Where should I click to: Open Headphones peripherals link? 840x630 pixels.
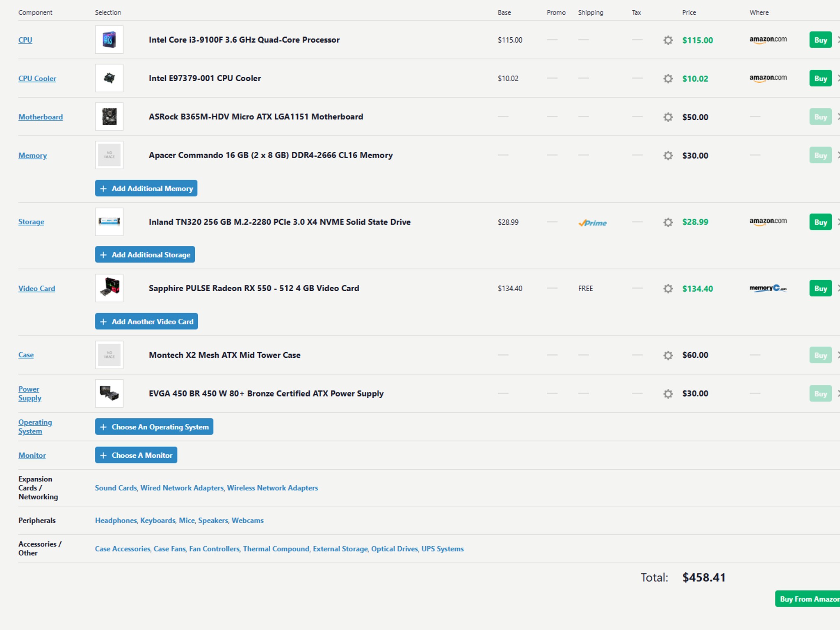point(116,520)
